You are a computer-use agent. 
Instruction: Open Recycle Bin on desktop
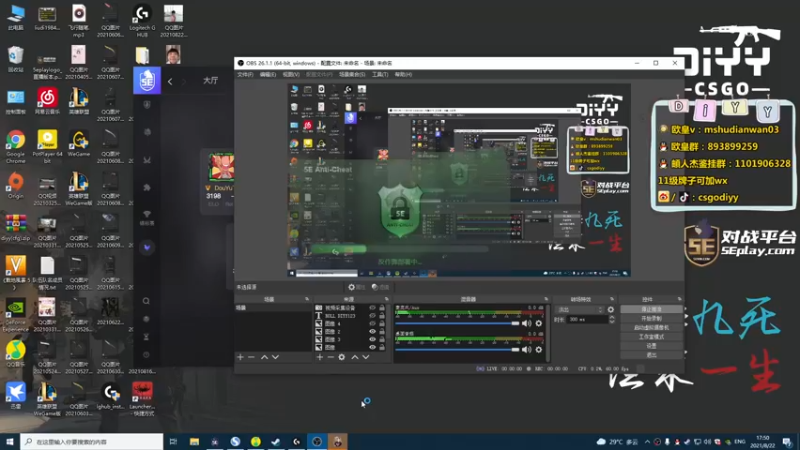pos(16,59)
